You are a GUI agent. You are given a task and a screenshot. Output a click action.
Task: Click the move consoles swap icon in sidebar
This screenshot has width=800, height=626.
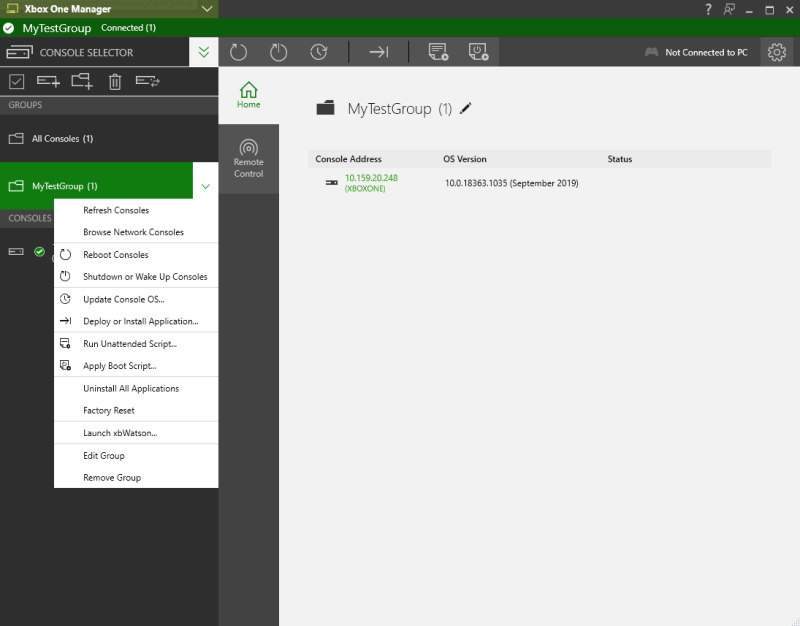(x=147, y=81)
